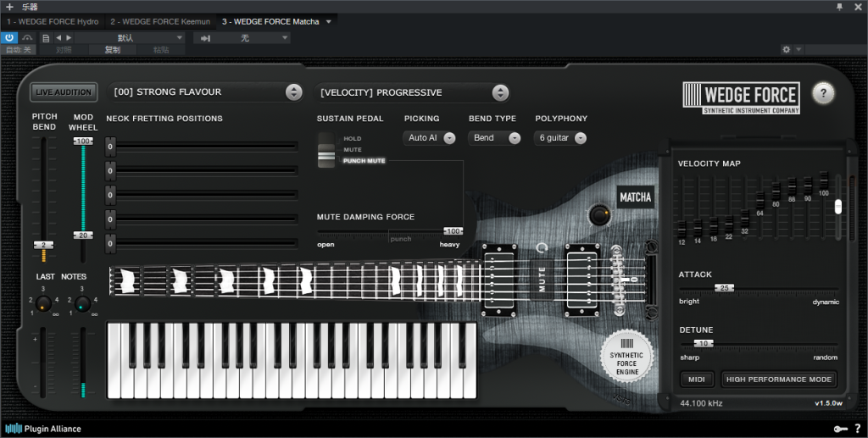Image resolution: width=868 pixels, height=438 pixels.
Task: Toggle HIGH PERFORMANCE MODE
Action: point(779,380)
